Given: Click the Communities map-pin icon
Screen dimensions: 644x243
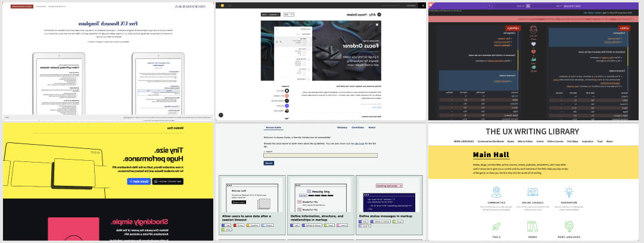Looking at the screenshot, I should (x=496, y=192).
